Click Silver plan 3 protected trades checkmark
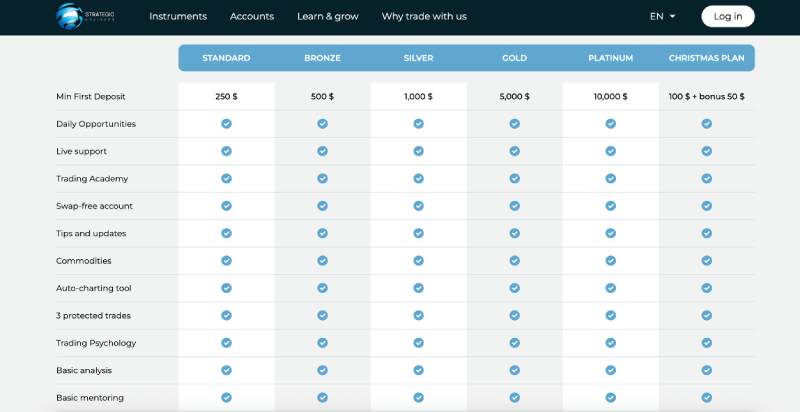800x412 pixels. pyautogui.click(x=418, y=315)
